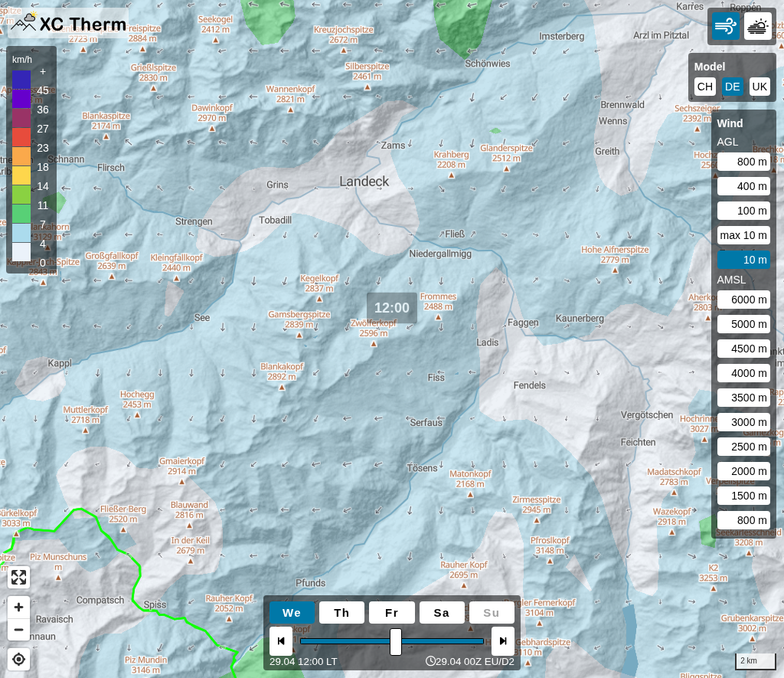Choose 3000 m AMSL wind level
Screen dimensions: 784x678
[x=743, y=422]
